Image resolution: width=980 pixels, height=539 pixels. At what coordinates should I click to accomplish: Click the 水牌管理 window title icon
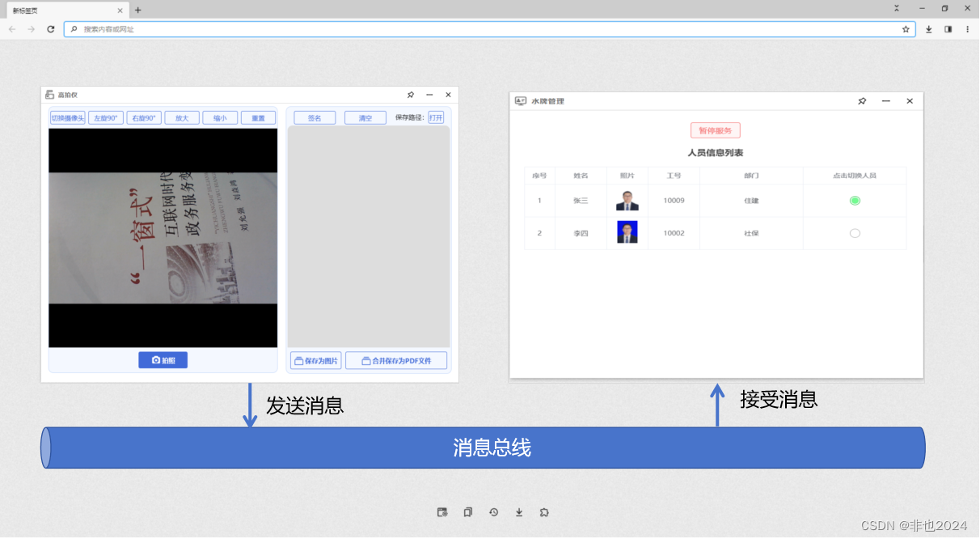coord(521,101)
